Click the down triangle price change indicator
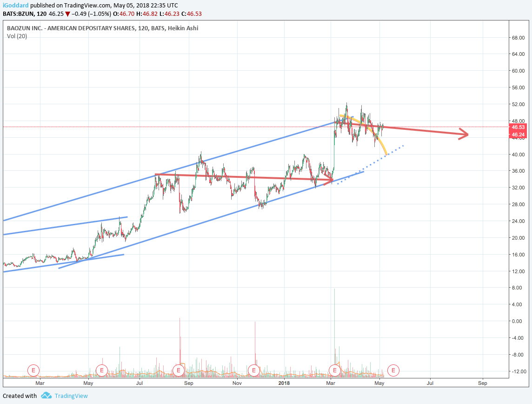532x404 pixels. 68,14
